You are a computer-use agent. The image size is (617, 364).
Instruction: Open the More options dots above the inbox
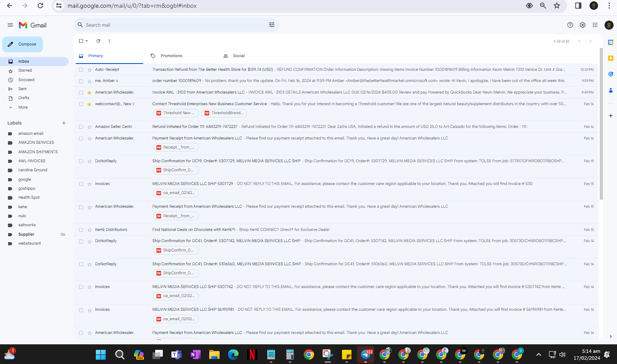pyautogui.click(x=109, y=41)
